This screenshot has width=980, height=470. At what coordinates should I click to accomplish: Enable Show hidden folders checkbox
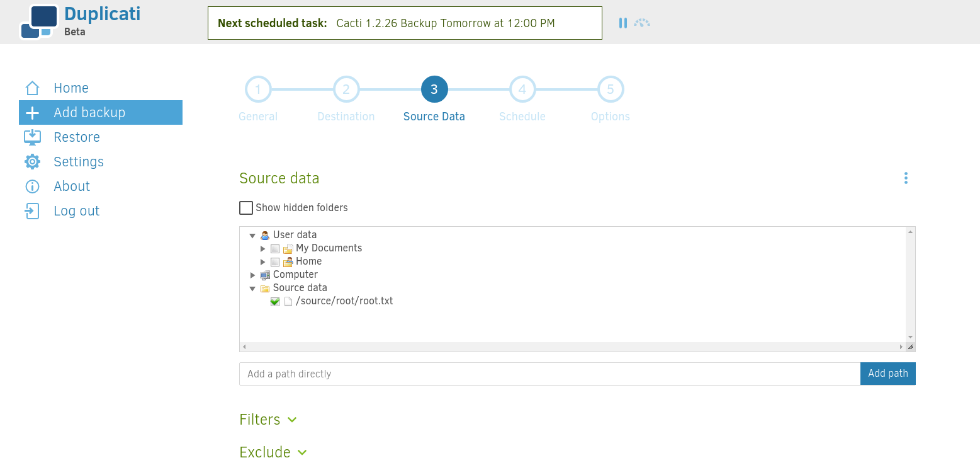coord(246,208)
